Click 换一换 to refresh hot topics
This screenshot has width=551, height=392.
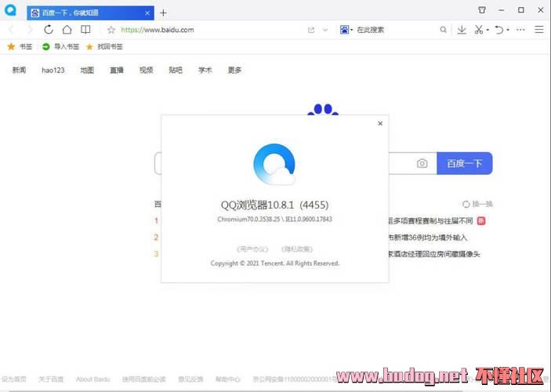[477, 204]
